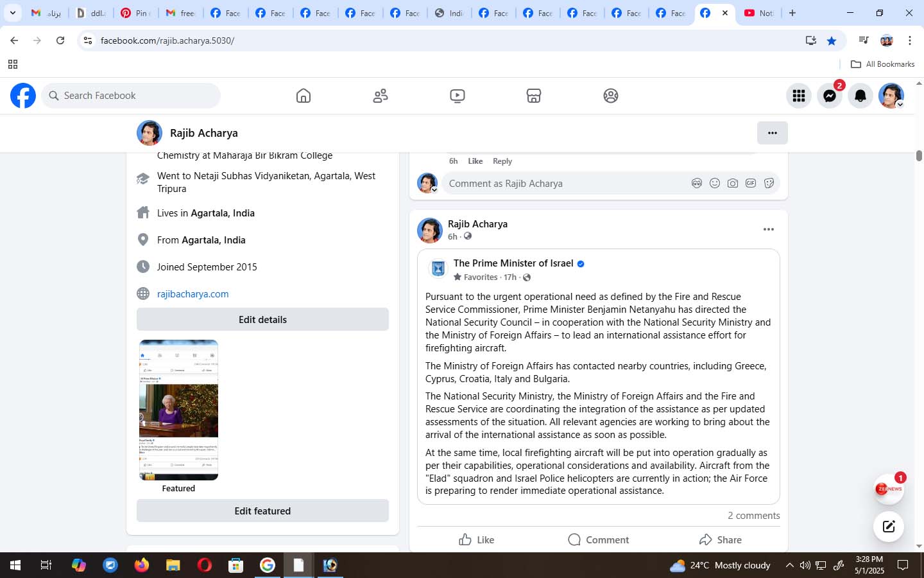Click the post audience globe icon
Viewport: 924px width, 578px height.
tap(468, 236)
